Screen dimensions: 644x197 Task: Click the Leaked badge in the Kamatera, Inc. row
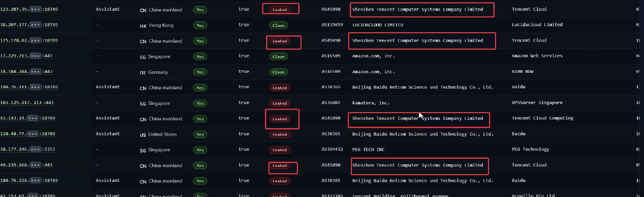(x=280, y=103)
